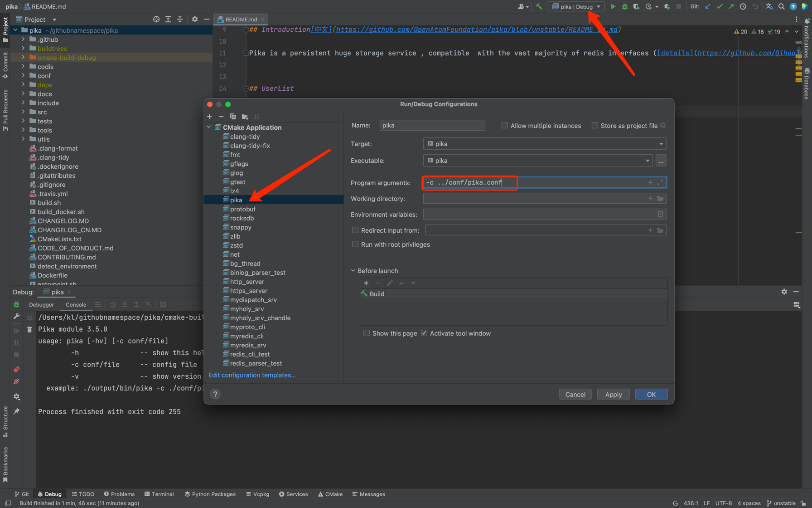Toggle Show this page checkbox
Image resolution: width=812 pixels, height=508 pixels.
367,333
